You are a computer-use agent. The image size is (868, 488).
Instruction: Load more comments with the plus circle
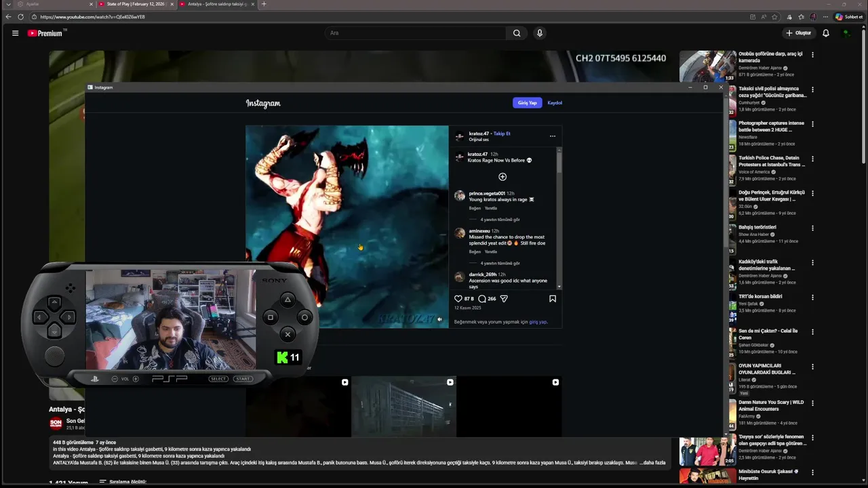502,177
